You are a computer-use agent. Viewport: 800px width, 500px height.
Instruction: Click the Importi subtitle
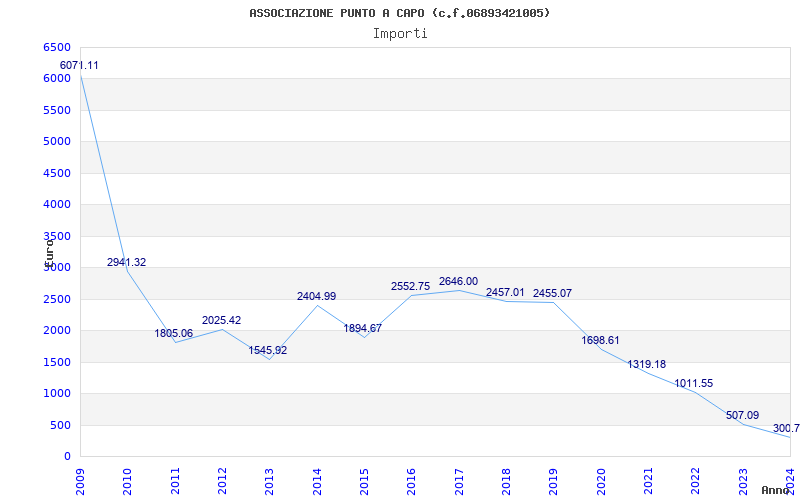(400, 34)
